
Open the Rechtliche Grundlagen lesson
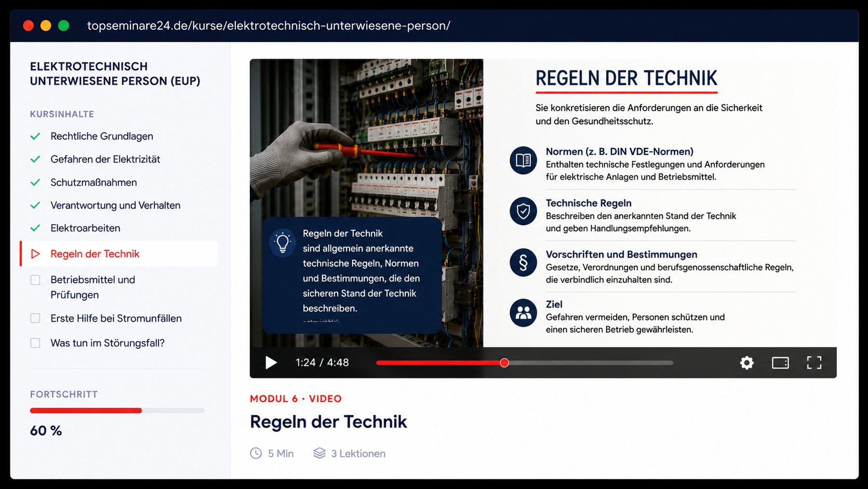point(101,136)
